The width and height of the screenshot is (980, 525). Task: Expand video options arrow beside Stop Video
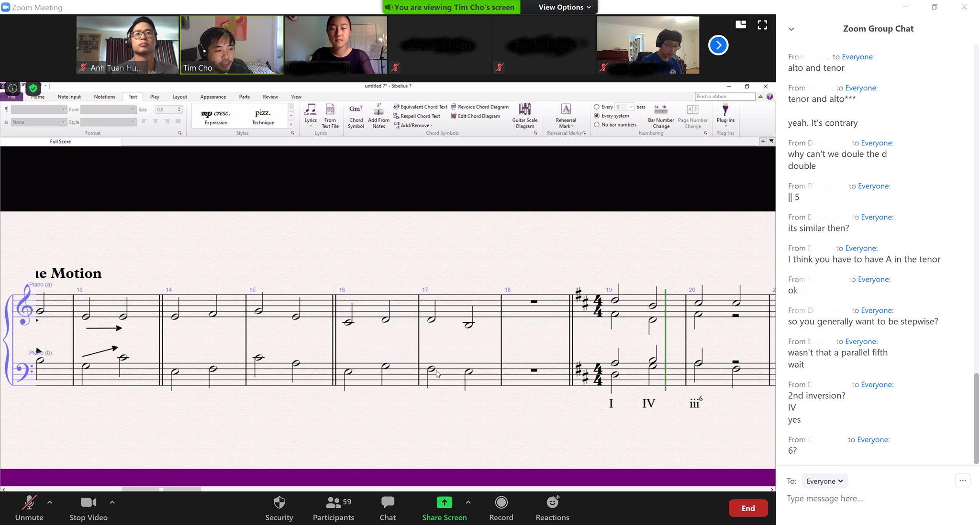tap(112, 503)
